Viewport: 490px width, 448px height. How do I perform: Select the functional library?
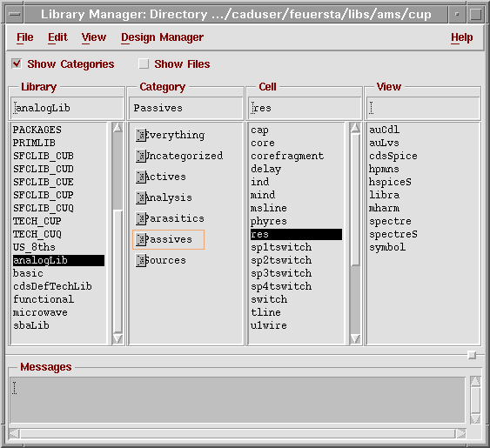pyautogui.click(x=44, y=299)
